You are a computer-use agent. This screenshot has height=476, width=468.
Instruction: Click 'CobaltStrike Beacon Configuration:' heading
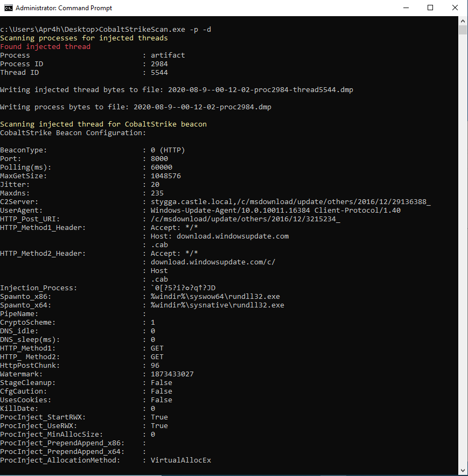click(x=73, y=132)
